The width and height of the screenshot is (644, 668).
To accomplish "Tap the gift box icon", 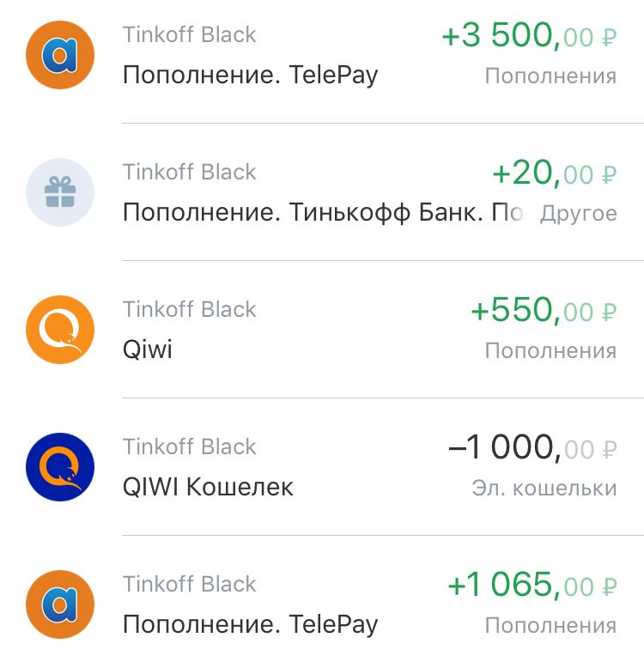I will pos(60,192).
